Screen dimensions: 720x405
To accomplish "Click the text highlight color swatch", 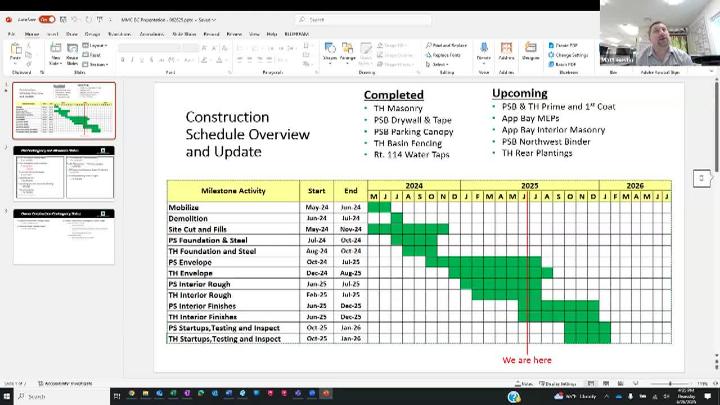I will (x=204, y=60).
